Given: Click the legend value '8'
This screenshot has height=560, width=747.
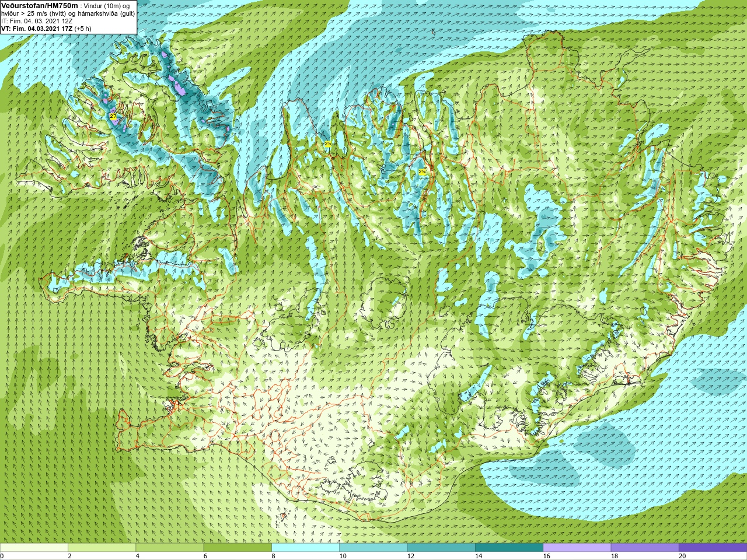Looking at the screenshot, I should 273,556.
